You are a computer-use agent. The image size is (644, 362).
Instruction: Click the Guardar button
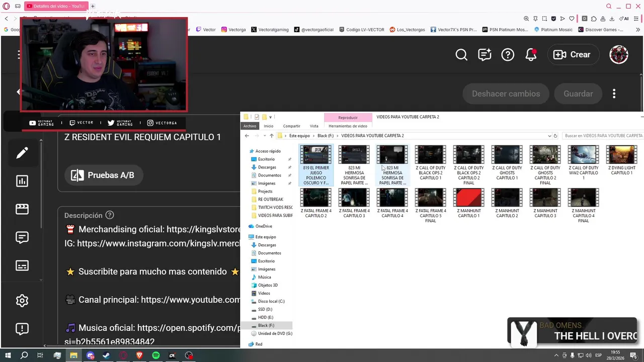[578, 94]
